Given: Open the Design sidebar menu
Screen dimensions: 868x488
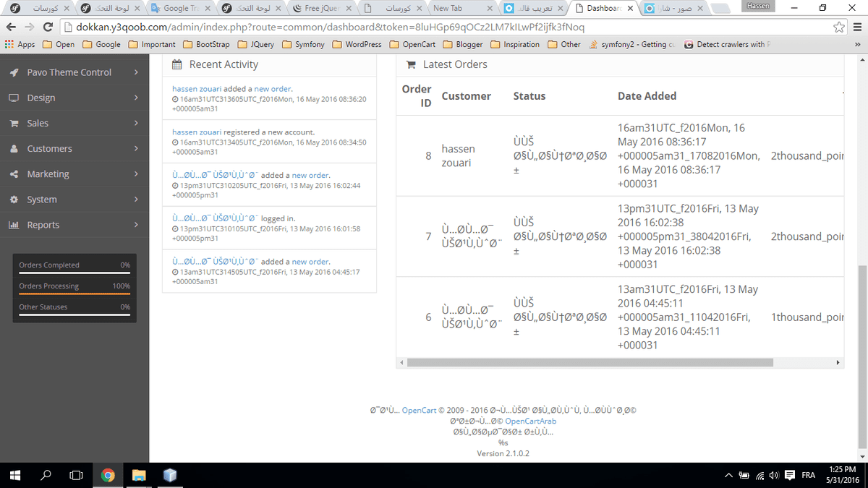Looking at the screenshot, I should pyautogui.click(x=75, y=98).
